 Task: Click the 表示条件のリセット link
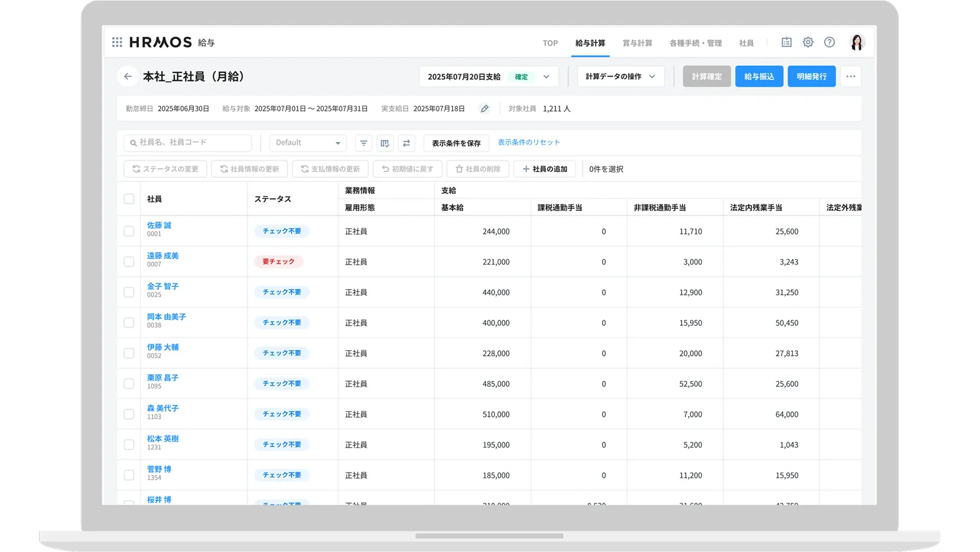pyautogui.click(x=528, y=142)
